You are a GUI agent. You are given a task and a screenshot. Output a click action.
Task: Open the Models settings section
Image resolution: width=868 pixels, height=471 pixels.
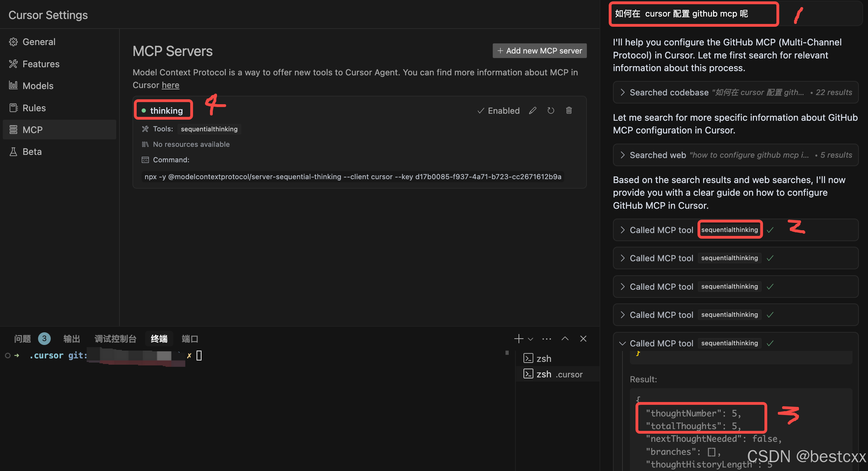pyautogui.click(x=38, y=86)
